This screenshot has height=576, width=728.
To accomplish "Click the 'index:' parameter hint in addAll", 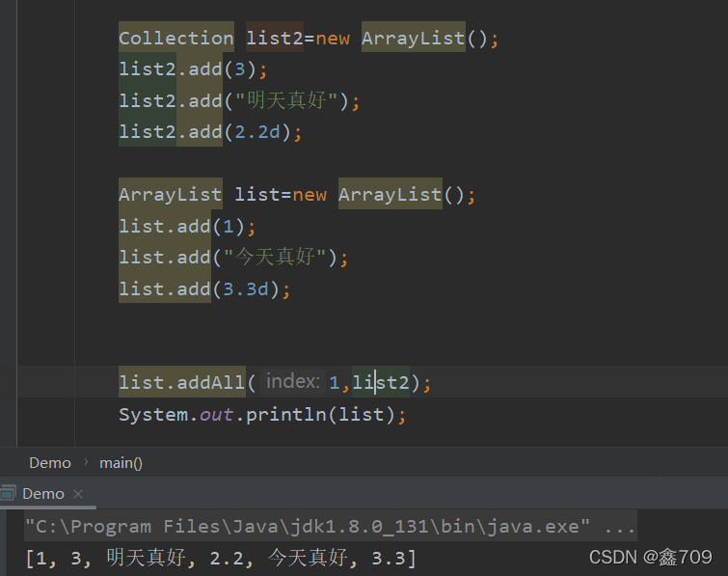I will (x=292, y=382).
